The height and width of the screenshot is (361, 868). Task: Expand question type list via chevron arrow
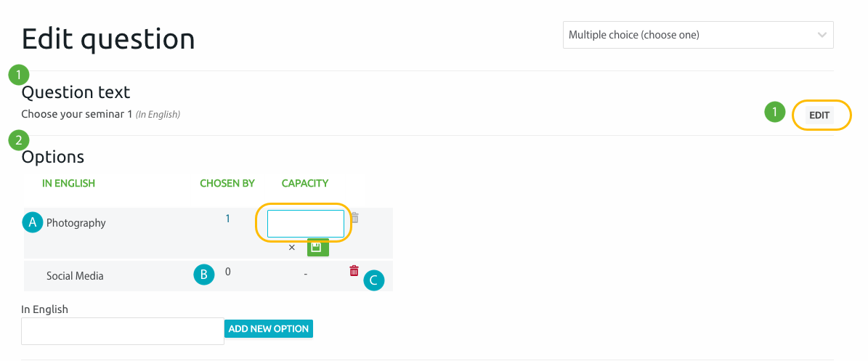[x=822, y=35]
